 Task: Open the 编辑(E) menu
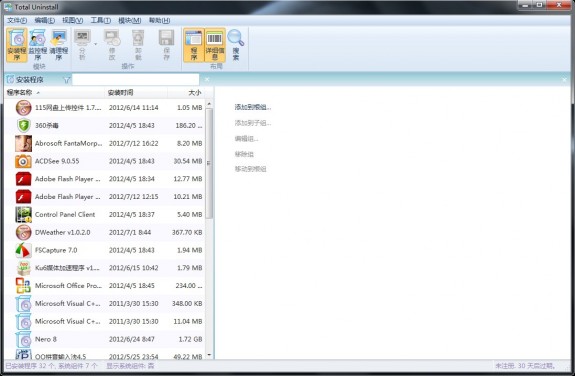44,20
